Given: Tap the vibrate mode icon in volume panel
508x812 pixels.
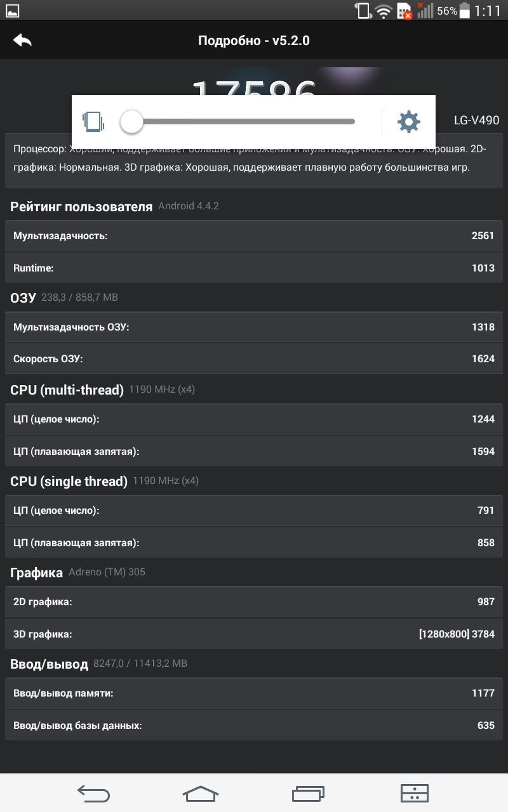Looking at the screenshot, I should (x=93, y=121).
